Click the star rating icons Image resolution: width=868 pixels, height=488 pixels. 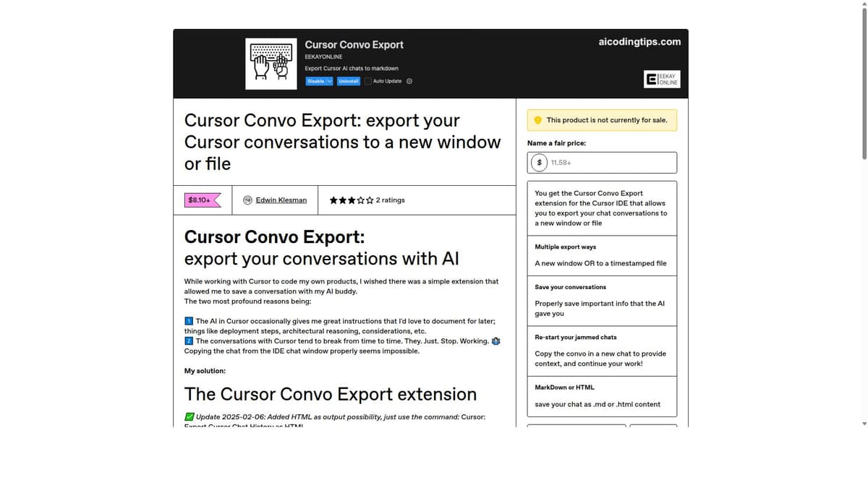click(352, 200)
